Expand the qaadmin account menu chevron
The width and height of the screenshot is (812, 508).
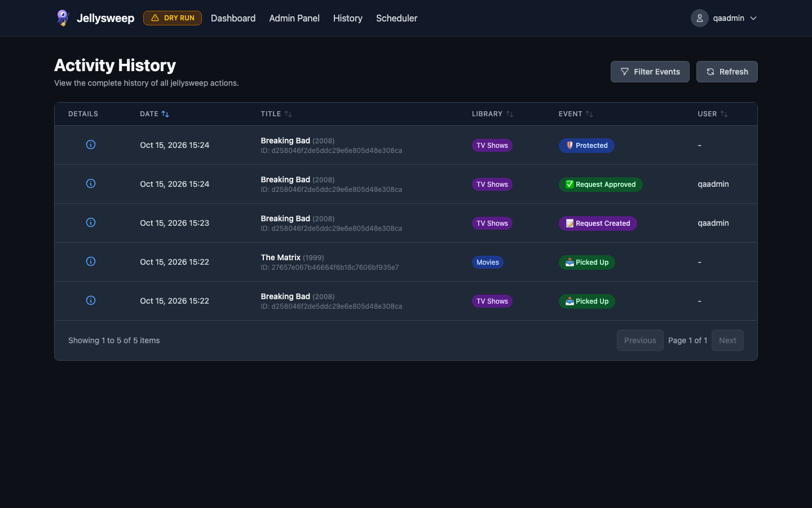point(753,18)
